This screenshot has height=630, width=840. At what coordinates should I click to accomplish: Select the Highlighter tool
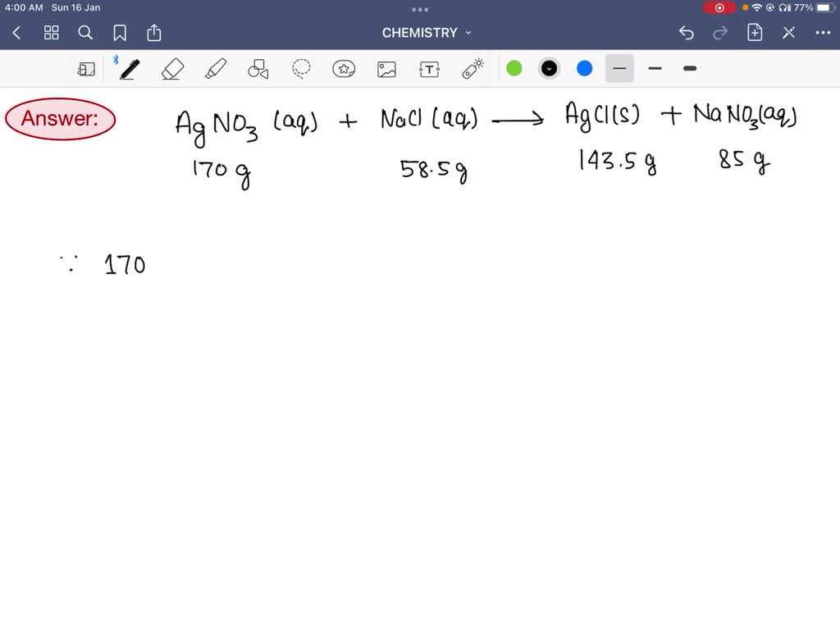215,69
